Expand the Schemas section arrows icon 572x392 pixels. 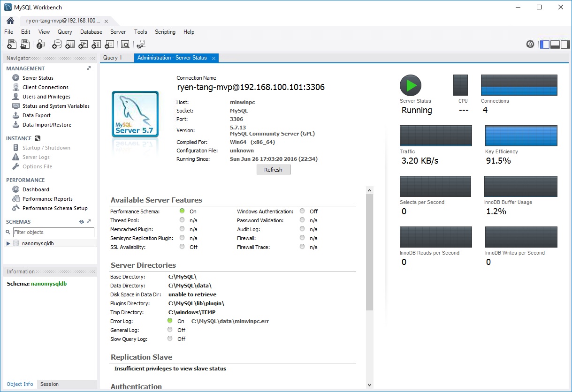89,222
